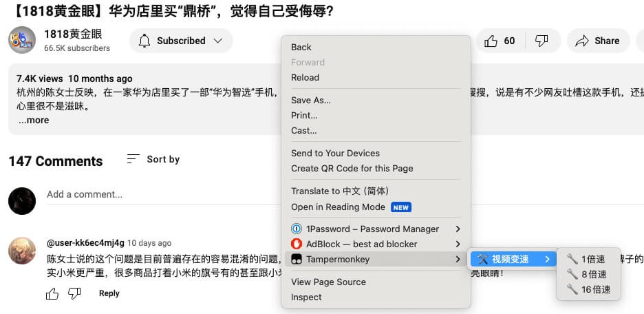Like the video with thumbs-up 60
This screenshot has width=644, height=314.
[x=500, y=41]
